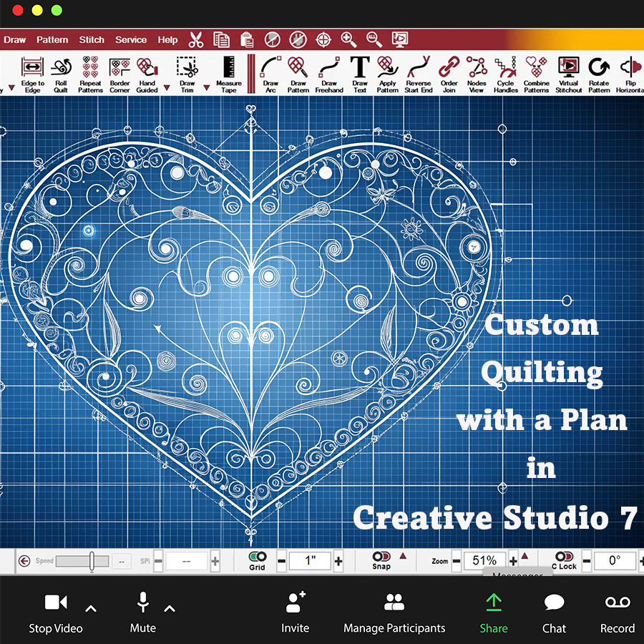Click the Speed slider handle
Viewport: 644px width, 644px height.
click(x=92, y=561)
